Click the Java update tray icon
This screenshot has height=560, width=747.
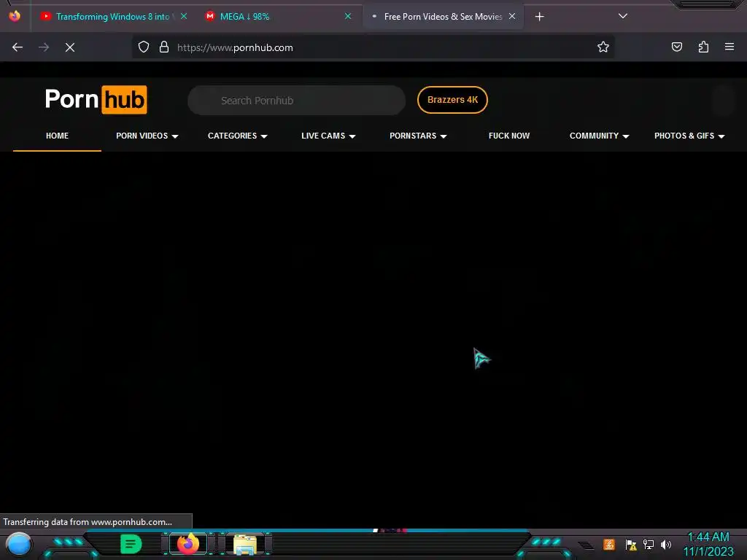(x=609, y=544)
